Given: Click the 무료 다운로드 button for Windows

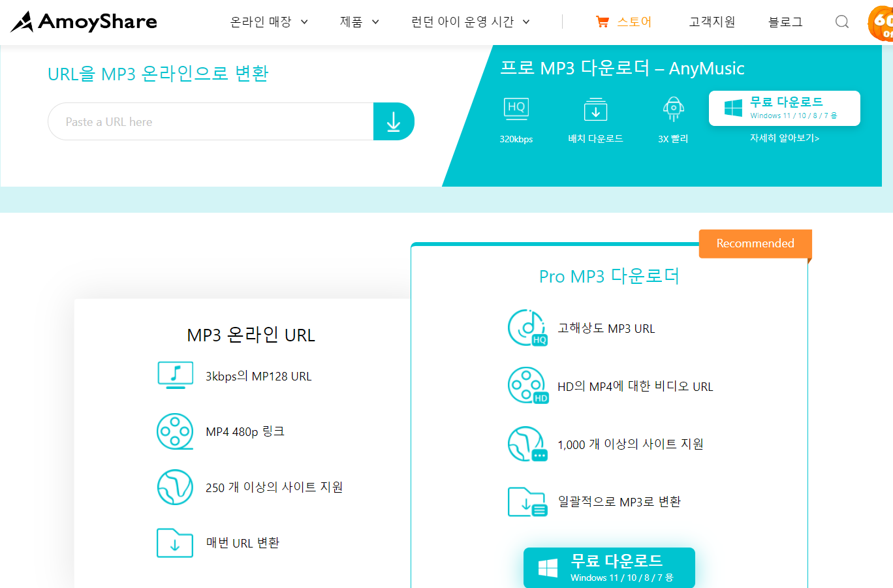Looking at the screenshot, I should 784,108.
